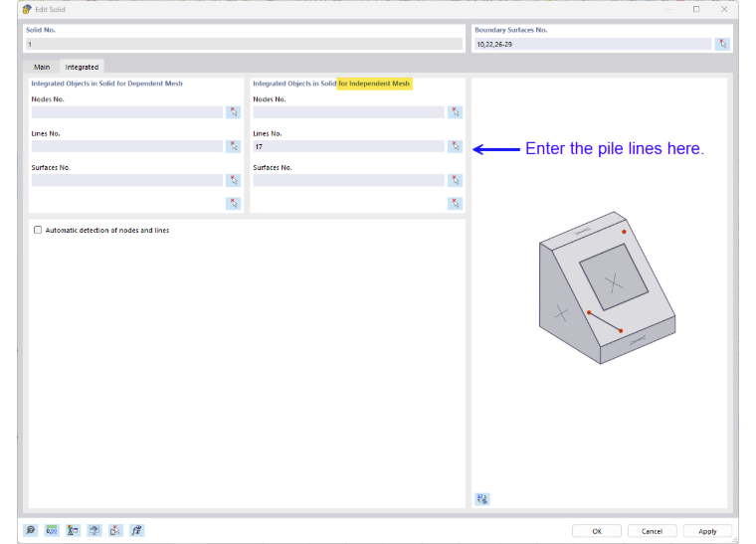Viewport: 756px width, 544px height.
Task: Click the Dependent Mesh Surfaces No. field
Action: click(126, 180)
